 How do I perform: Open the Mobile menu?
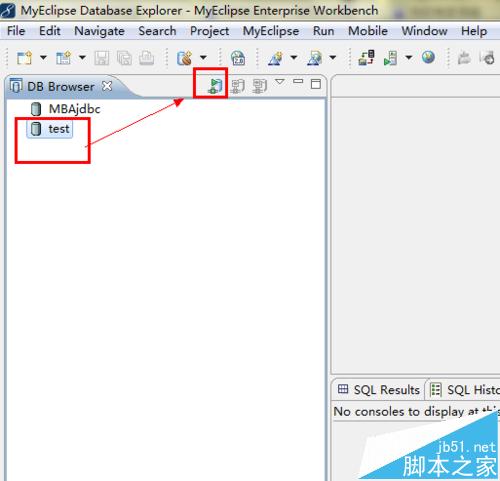click(368, 31)
